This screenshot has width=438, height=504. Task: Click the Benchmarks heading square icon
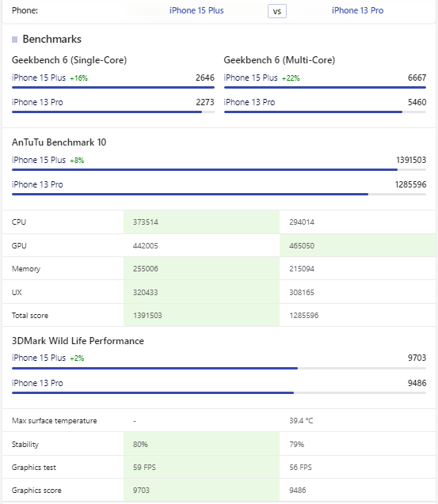coord(14,40)
